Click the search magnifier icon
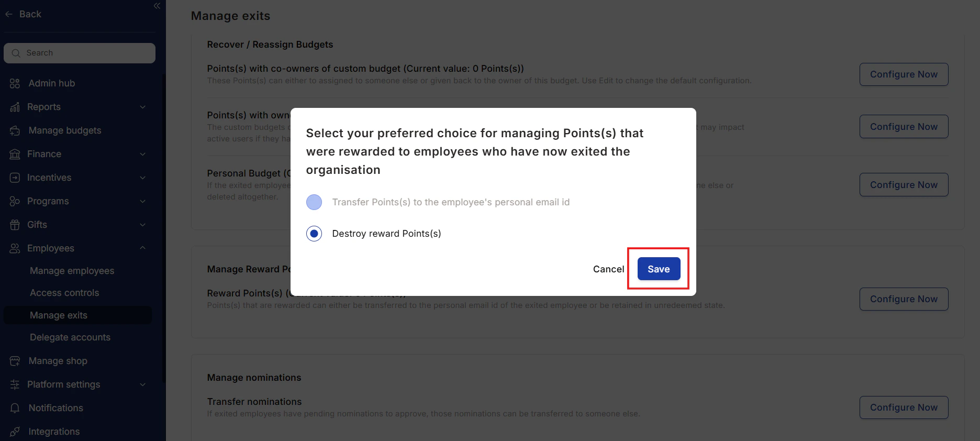Image resolution: width=980 pixels, height=441 pixels. coord(16,53)
